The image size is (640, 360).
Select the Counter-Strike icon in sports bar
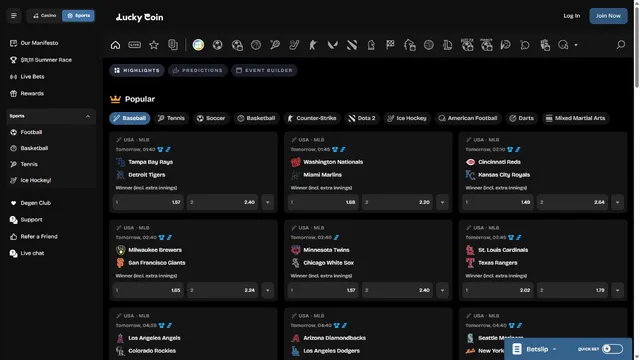[x=313, y=45]
